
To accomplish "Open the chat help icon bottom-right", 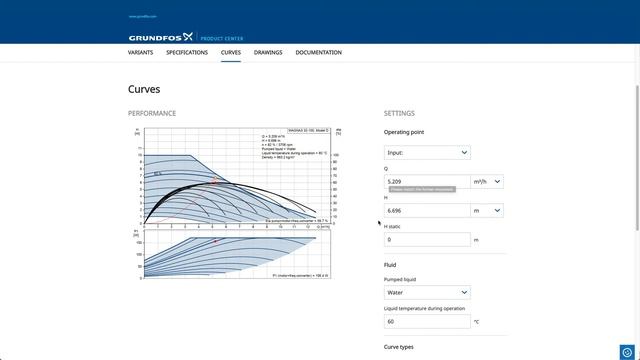I will click(x=627, y=352).
